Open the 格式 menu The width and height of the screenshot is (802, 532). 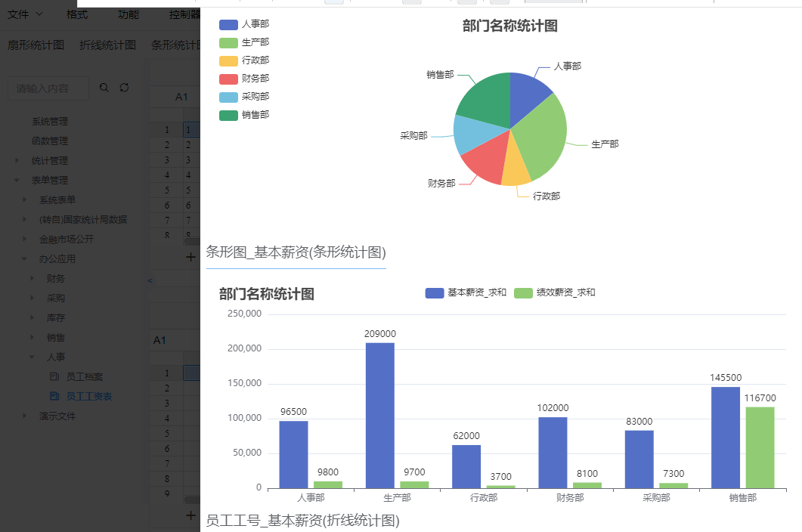tap(76, 14)
